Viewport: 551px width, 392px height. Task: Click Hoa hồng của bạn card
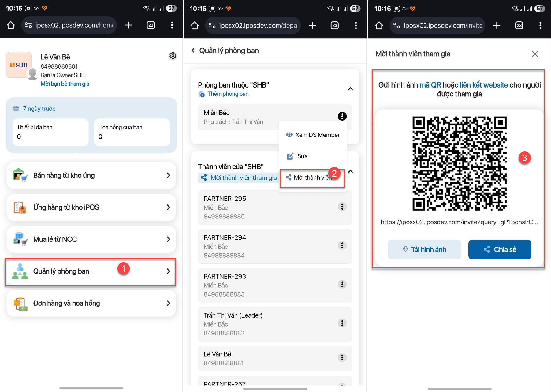pos(132,132)
